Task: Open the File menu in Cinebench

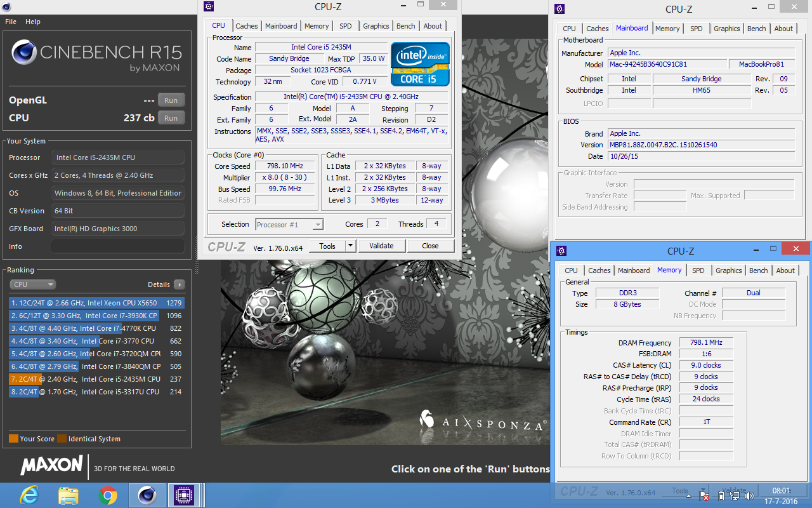Action: click(11, 22)
